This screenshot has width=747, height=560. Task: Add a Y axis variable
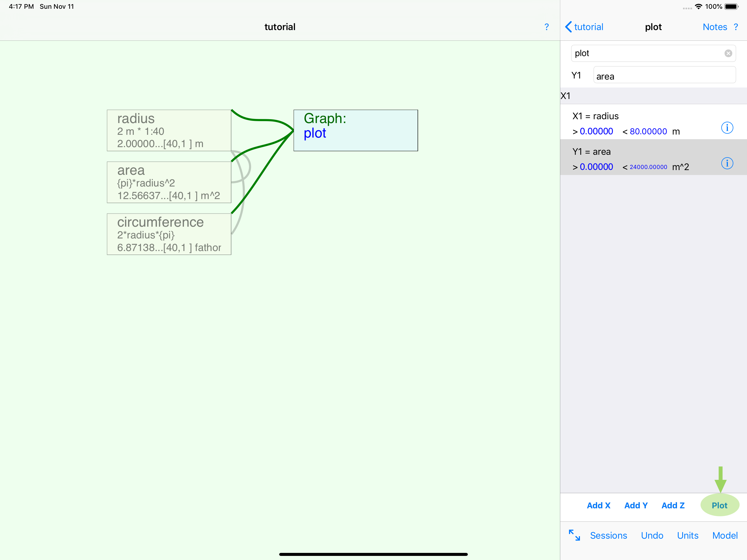636,505
